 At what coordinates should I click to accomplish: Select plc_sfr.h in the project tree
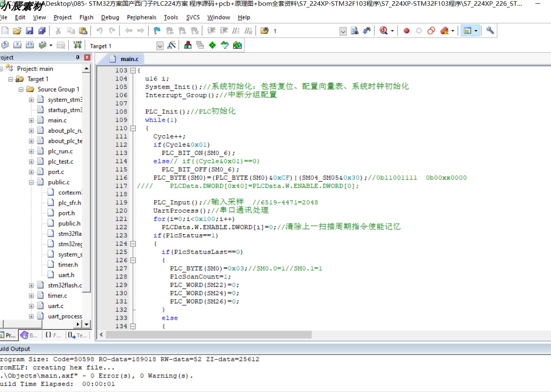[69, 203]
